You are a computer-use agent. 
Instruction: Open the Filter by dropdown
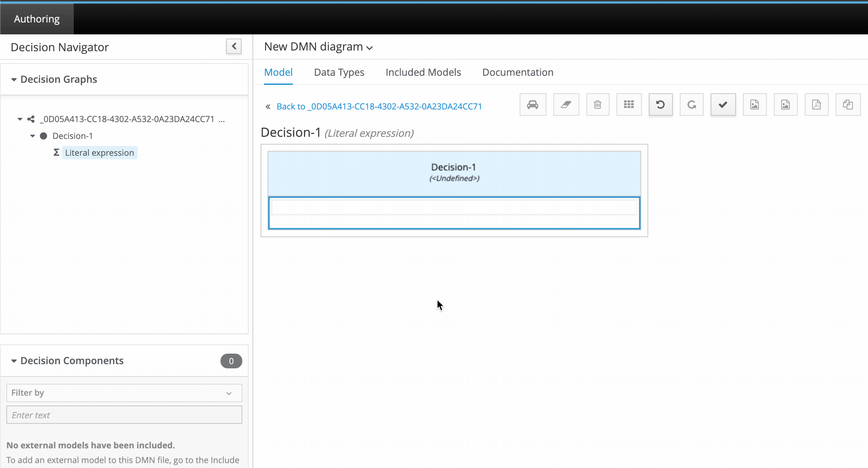[x=124, y=393]
